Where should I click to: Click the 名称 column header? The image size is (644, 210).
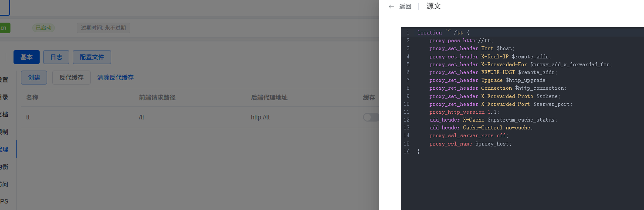pos(32,98)
